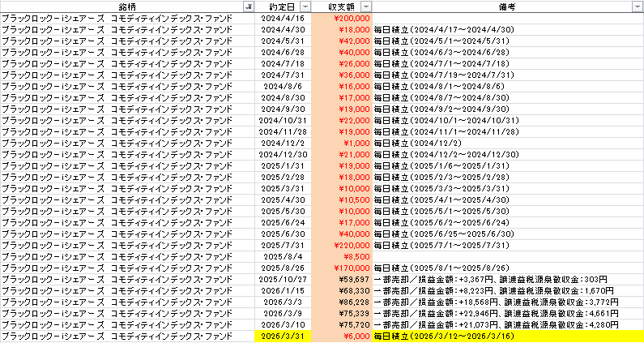The width and height of the screenshot is (644, 343).
Task: Open the 備考 column filter dropdown
Action: point(638,6)
